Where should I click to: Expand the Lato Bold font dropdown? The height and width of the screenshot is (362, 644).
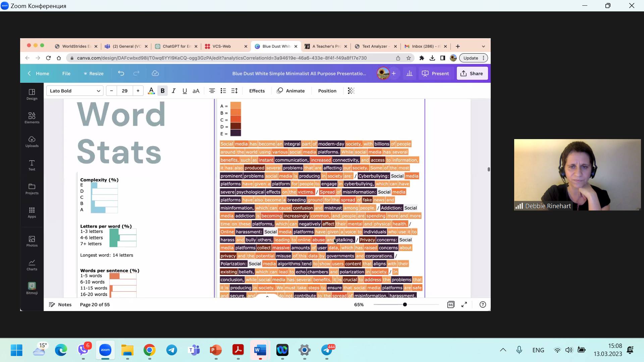pyautogui.click(x=74, y=91)
